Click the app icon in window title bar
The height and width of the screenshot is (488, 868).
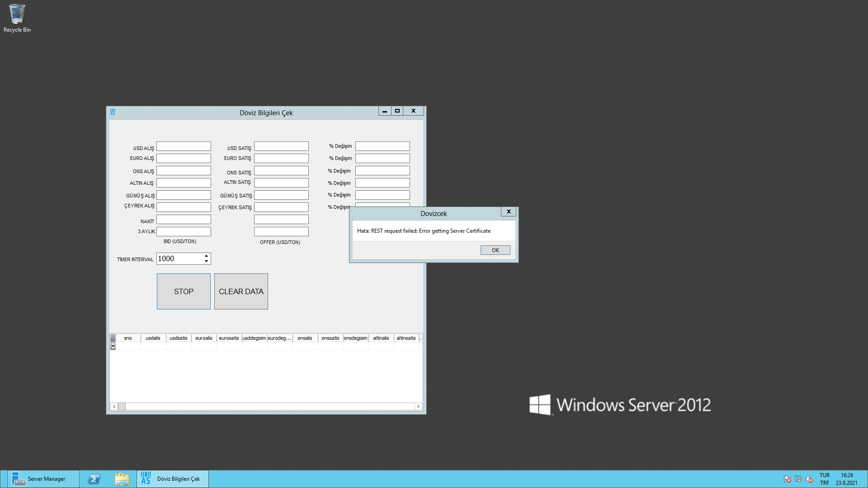(x=113, y=112)
